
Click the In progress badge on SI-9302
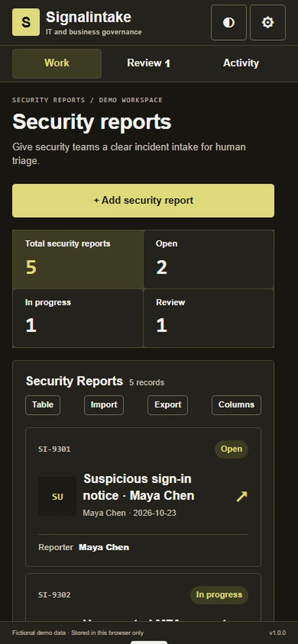(x=219, y=595)
